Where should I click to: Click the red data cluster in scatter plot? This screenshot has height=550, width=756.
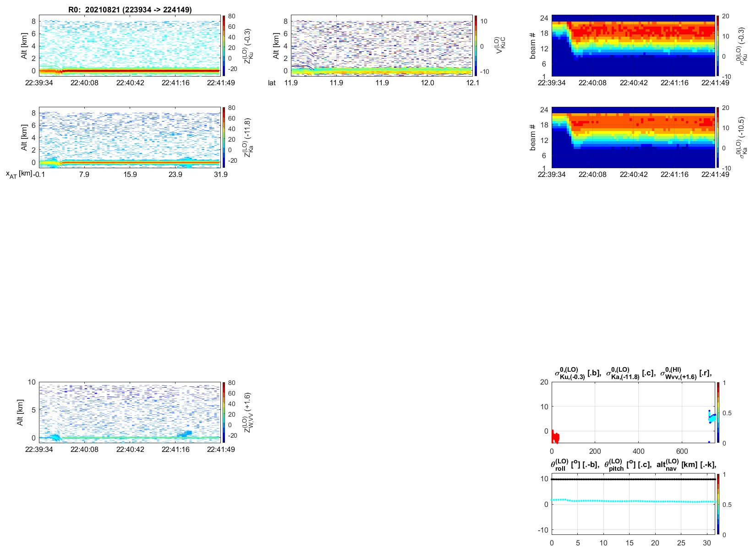point(555,438)
